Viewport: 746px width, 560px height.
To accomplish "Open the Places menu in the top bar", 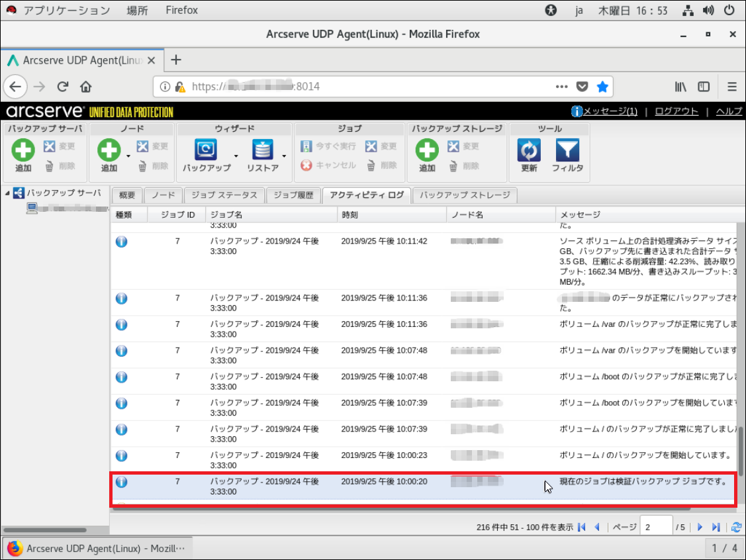I will 137,10.
